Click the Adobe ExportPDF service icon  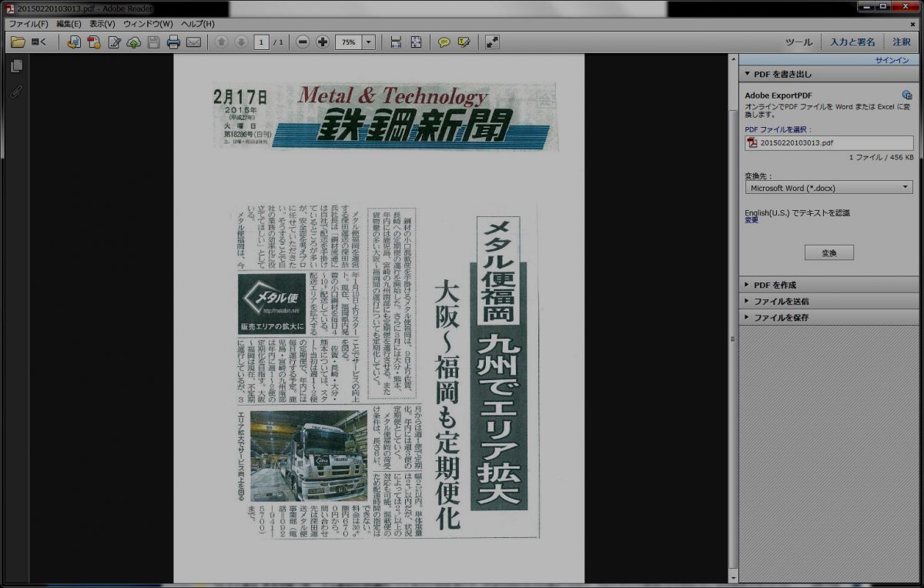tap(907, 95)
